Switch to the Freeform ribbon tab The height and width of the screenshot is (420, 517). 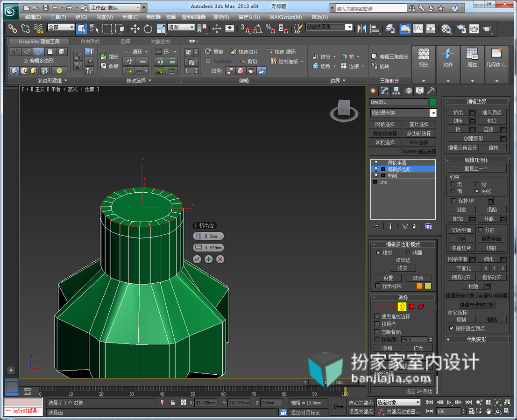(x=90, y=42)
